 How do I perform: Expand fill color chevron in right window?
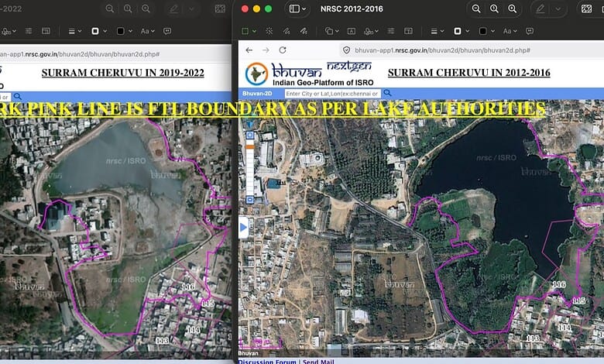click(492, 31)
